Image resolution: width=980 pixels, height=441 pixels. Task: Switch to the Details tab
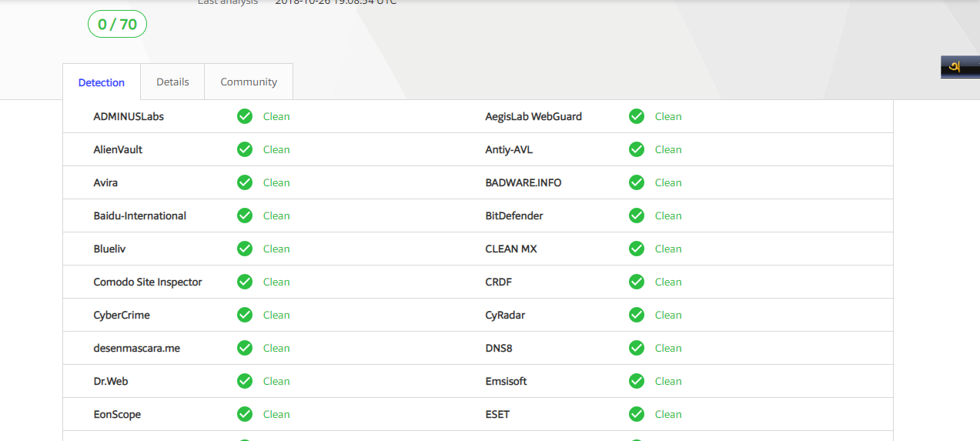tap(172, 82)
